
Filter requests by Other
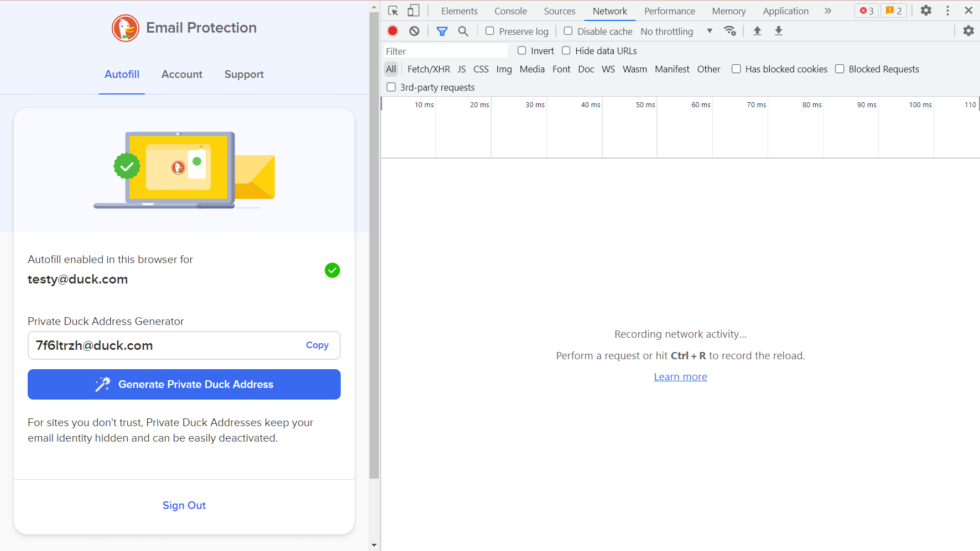pos(708,69)
